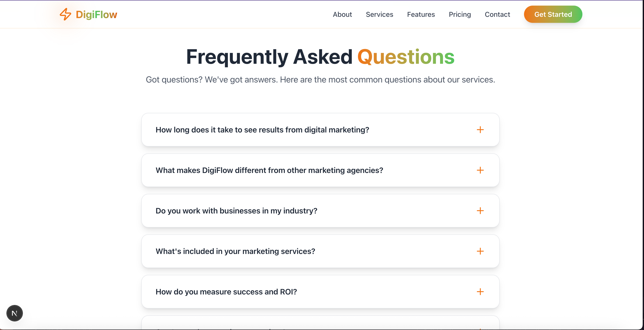Click plus icon for digital marketing results question

click(480, 130)
